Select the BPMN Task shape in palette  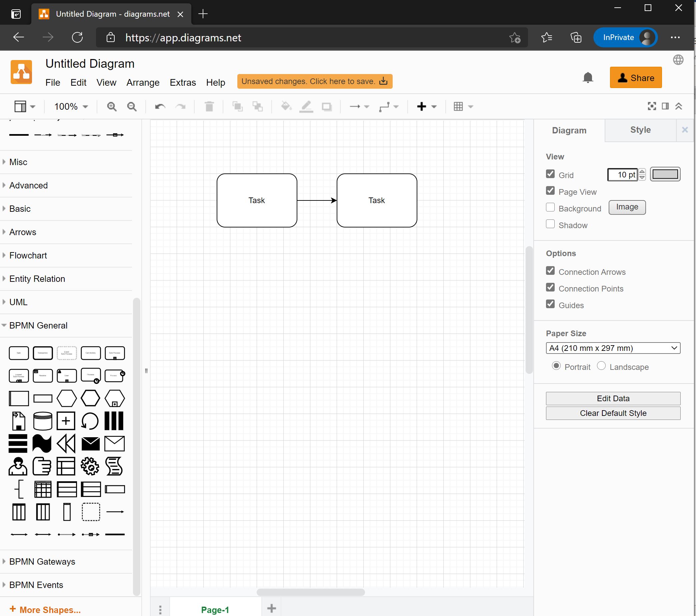tap(19, 353)
